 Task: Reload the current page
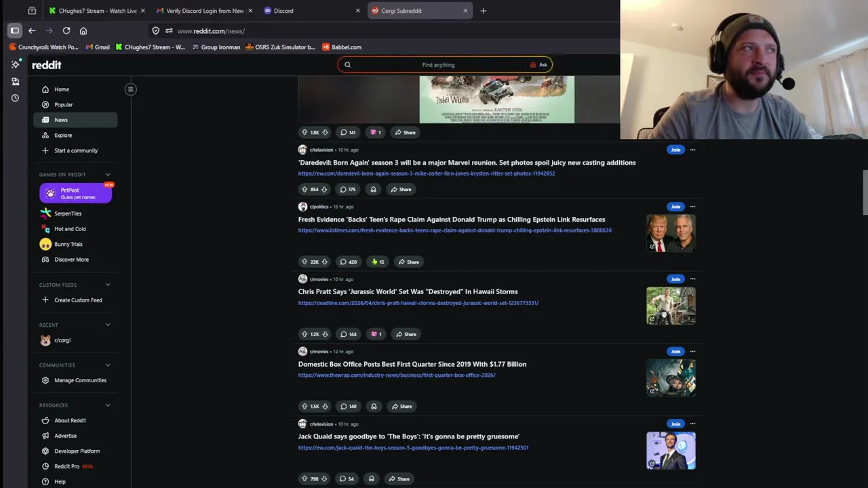pyautogui.click(x=66, y=30)
